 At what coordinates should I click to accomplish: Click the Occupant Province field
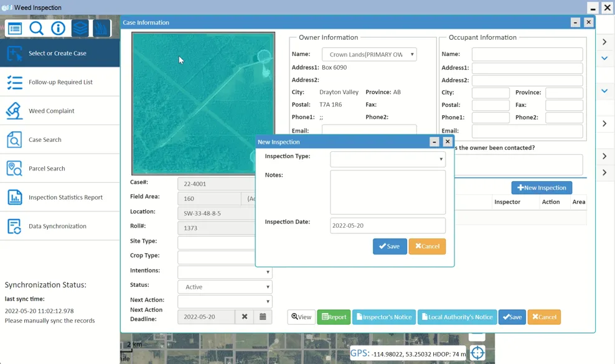[x=564, y=93]
